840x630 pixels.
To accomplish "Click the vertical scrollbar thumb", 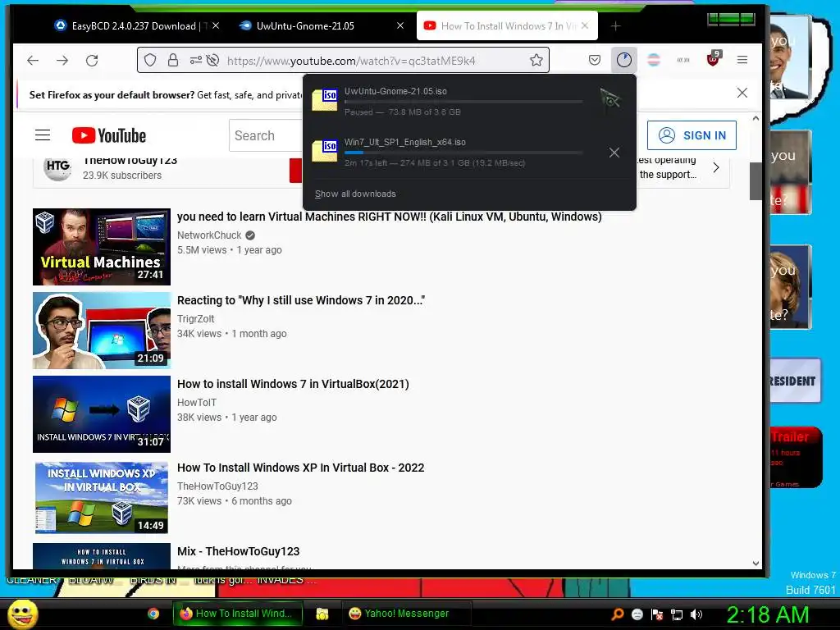I will pos(756,181).
